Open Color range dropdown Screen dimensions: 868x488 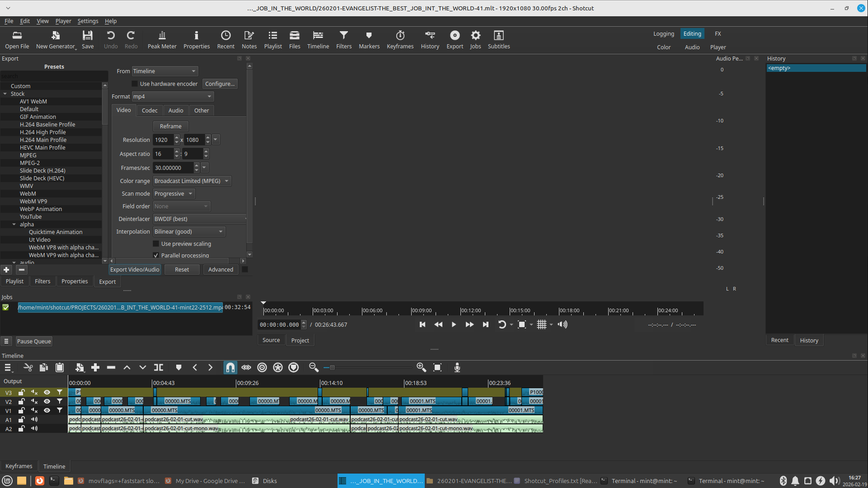coord(192,181)
